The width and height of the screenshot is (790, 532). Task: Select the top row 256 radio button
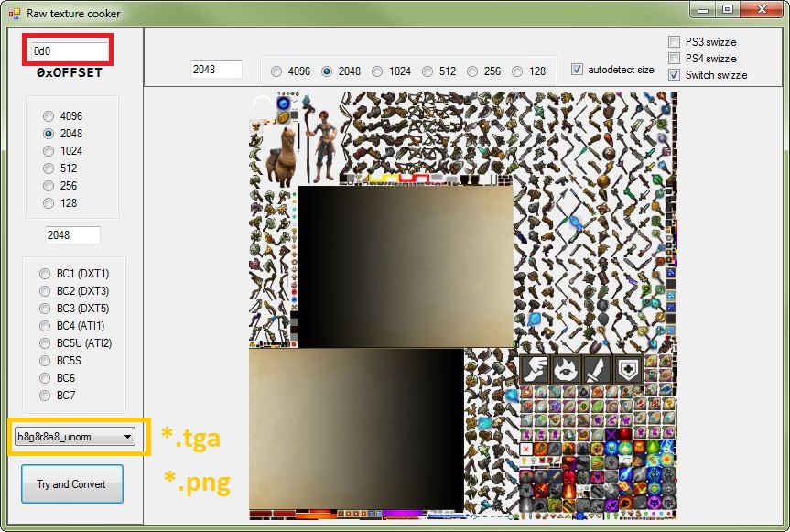coord(472,71)
